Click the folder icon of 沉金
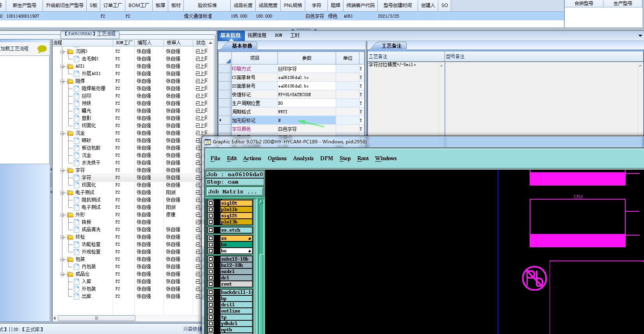The image size is (644, 334). 70,133
